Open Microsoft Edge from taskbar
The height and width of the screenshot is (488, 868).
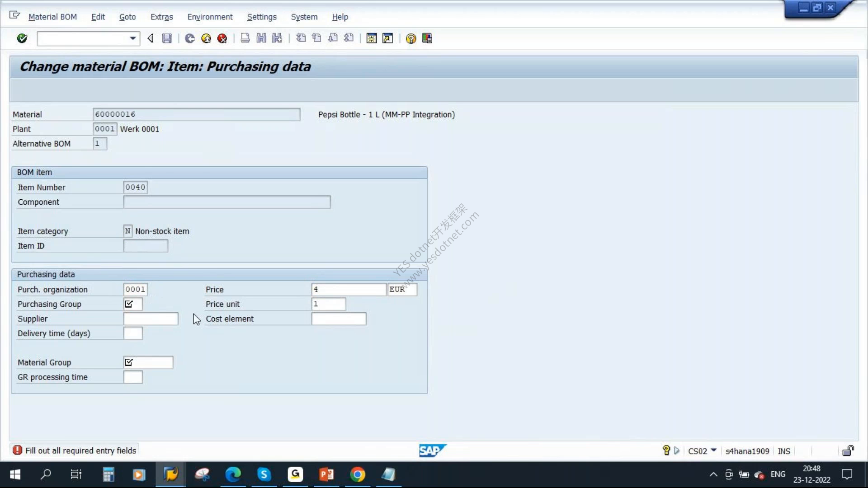[x=233, y=474]
